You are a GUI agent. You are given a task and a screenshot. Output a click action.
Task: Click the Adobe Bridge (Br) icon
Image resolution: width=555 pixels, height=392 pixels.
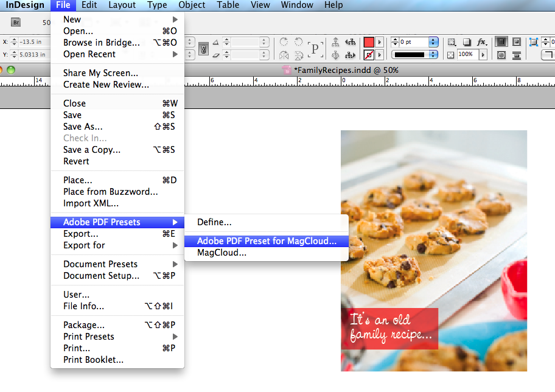pos(16,23)
